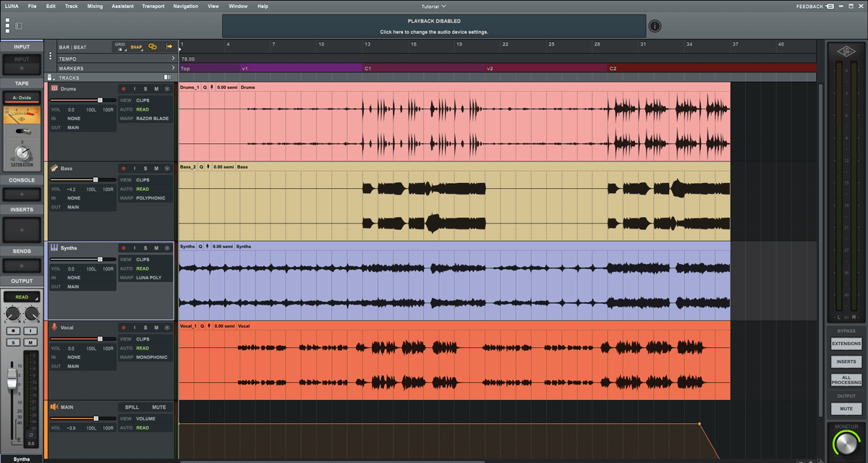Click the link icon next to SNAP
The image size is (868, 463).
pyautogui.click(x=153, y=46)
